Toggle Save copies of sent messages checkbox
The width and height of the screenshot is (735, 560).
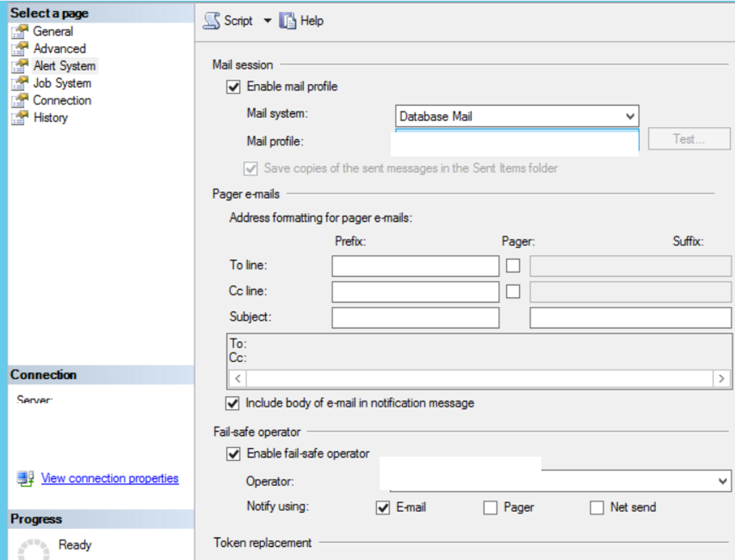click(251, 169)
